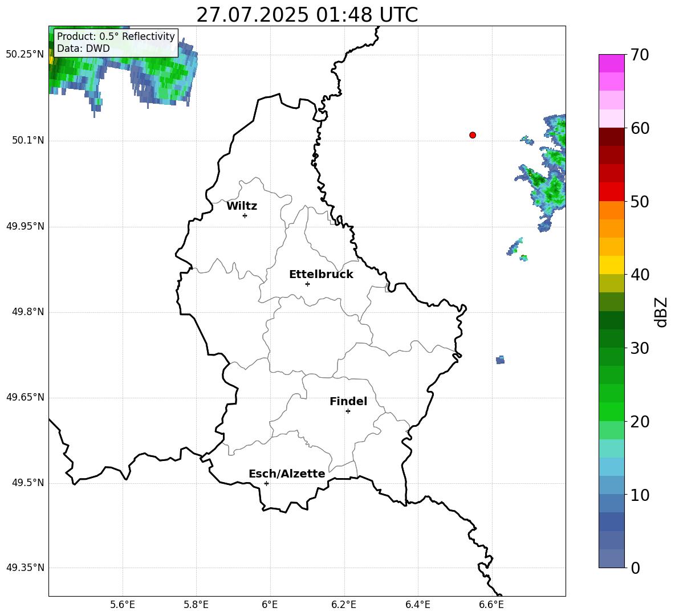Click the dBZ colorbar label
This screenshot has height=616, width=675.
pyautogui.click(x=661, y=312)
